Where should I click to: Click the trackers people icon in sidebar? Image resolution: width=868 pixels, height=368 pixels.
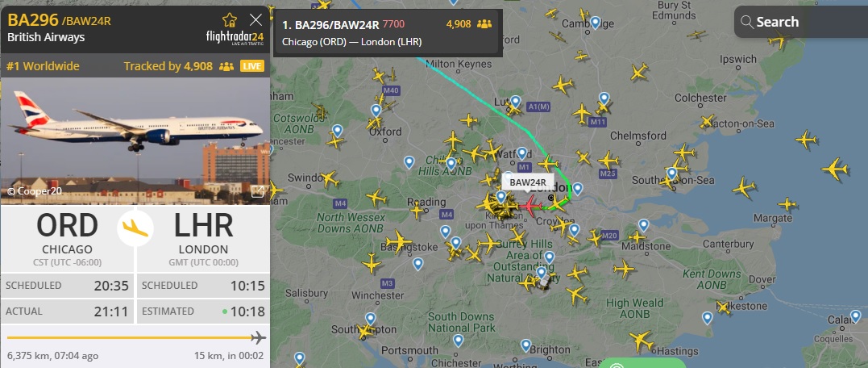click(x=226, y=66)
